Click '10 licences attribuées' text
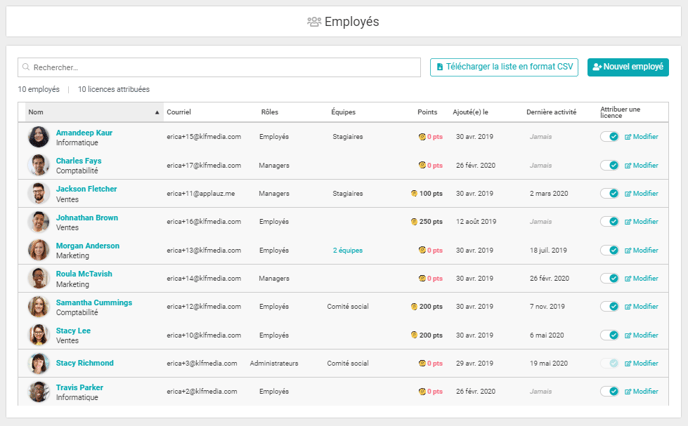Image resolution: width=688 pixels, height=426 pixels. click(x=114, y=89)
